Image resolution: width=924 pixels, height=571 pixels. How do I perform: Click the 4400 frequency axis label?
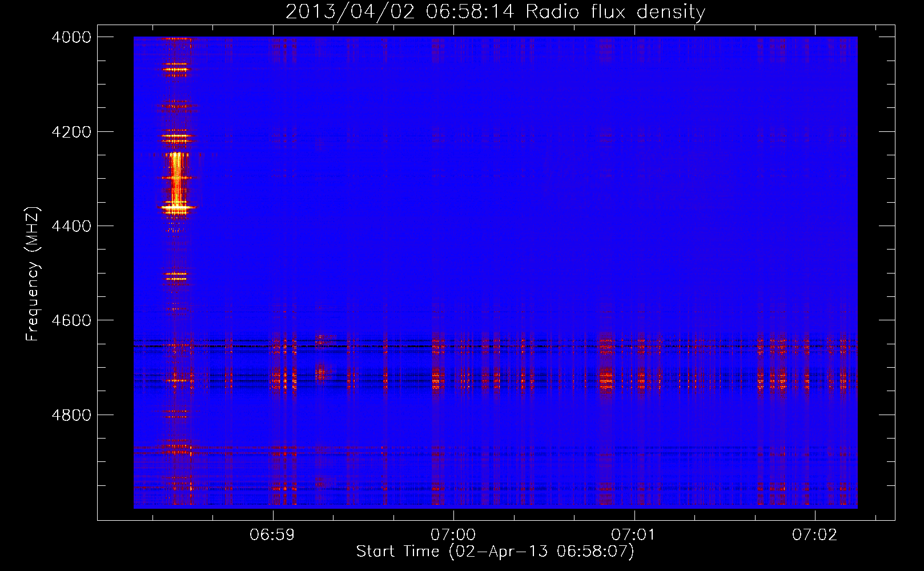pyautogui.click(x=71, y=226)
